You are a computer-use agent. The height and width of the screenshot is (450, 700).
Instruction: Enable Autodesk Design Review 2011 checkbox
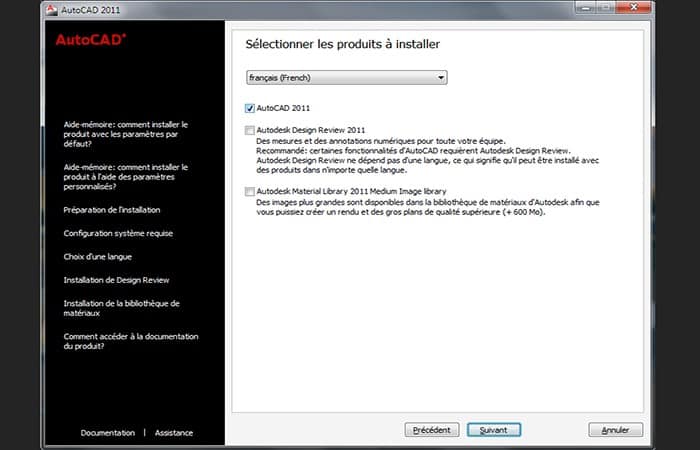pyautogui.click(x=250, y=130)
